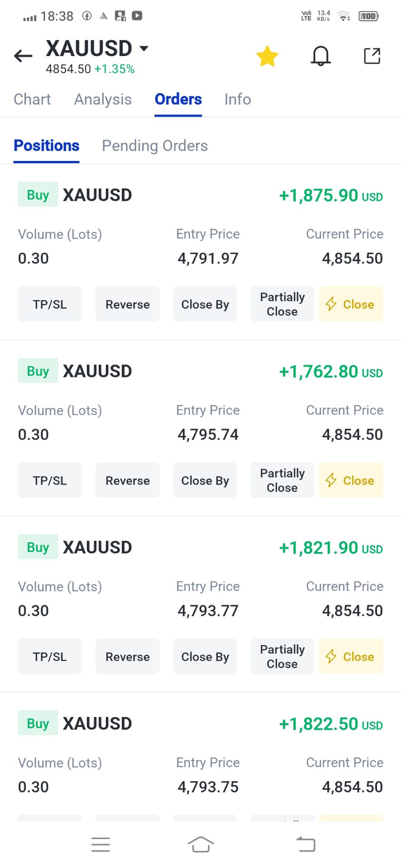Open price alerts bell icon
The width and height of the screenshot is (401, 868).
[320, 57]
